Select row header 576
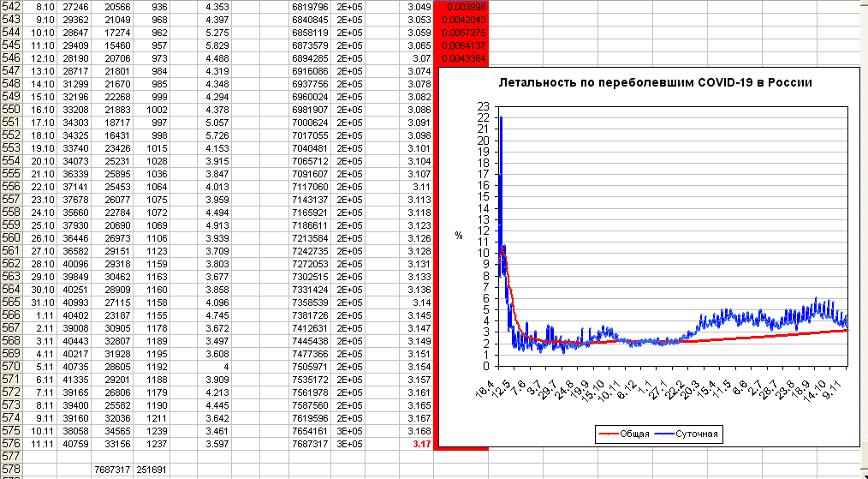The height and width of the screenshot is (479, 868). pos(10,444)
